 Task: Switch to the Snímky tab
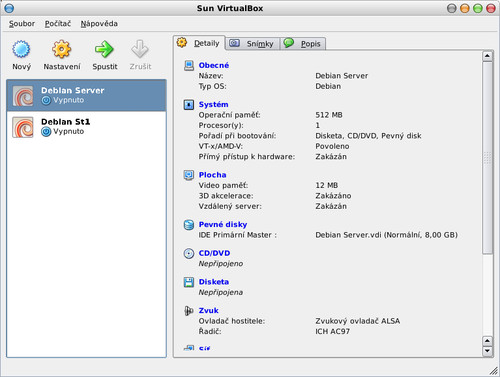253,44
